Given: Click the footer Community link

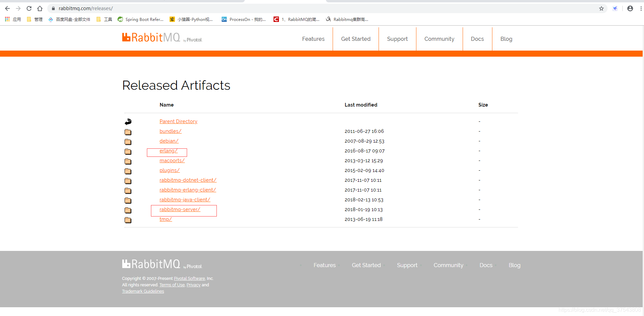Looking at the screenshot, I should (x=448, y=265).
